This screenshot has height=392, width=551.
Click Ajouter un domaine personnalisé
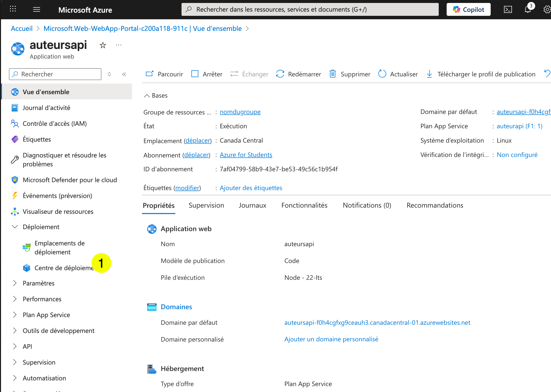331,339
